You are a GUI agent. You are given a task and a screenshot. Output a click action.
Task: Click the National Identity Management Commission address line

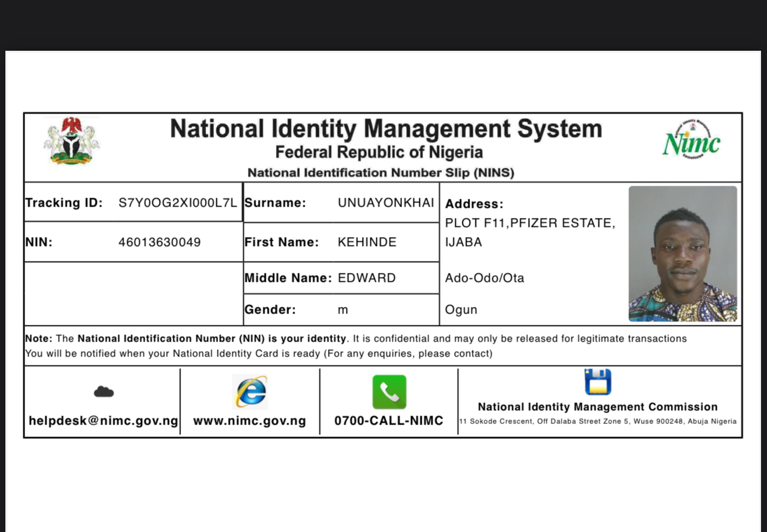(x=597, y=422)
